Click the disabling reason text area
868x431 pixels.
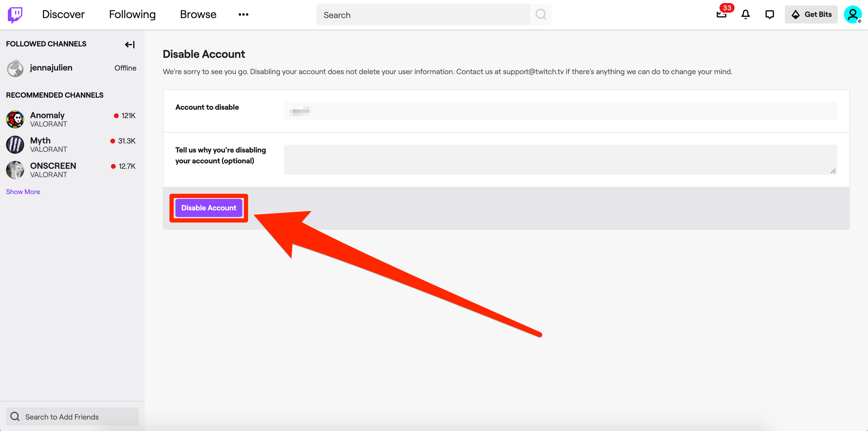560,160
